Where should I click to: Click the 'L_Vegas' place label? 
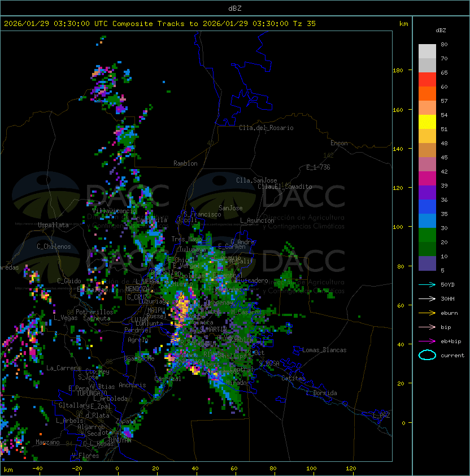(66, 318)
